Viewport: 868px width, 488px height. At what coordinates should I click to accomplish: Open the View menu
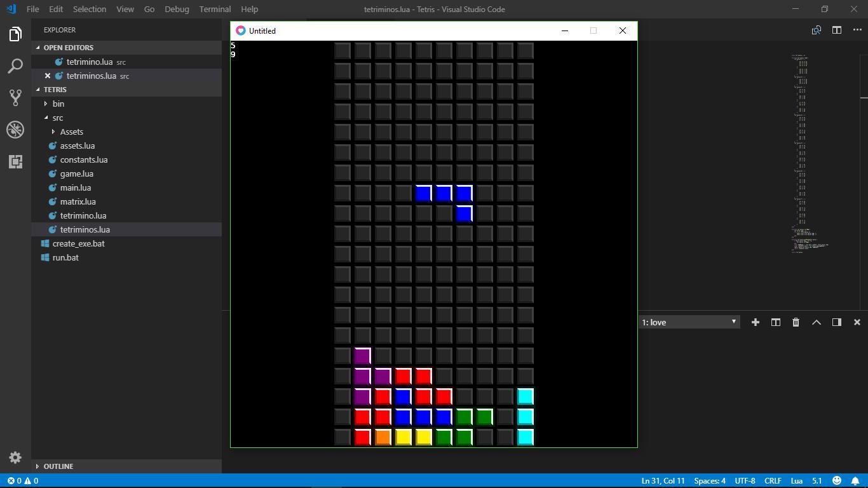pyautogui.click(x=125, y=9)
